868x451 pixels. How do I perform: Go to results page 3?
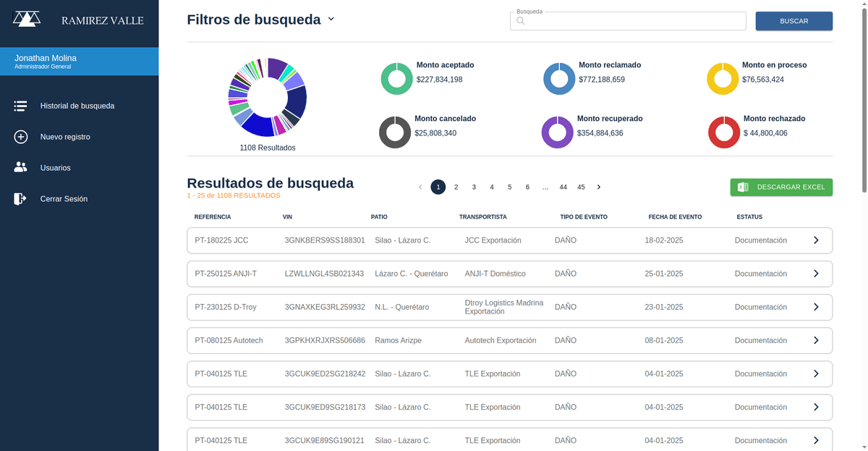pos(474,187)
